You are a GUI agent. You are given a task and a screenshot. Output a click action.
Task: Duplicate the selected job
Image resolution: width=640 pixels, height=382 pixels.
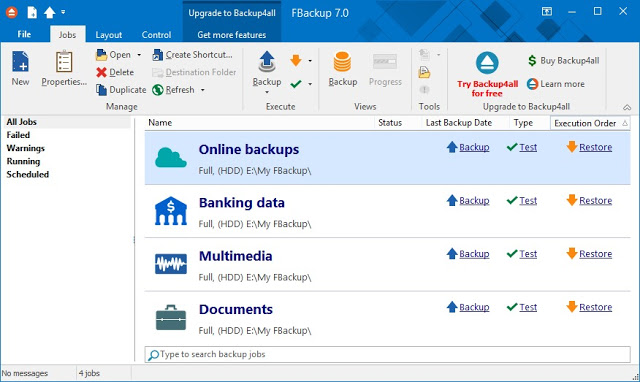(x=121, y=90)
